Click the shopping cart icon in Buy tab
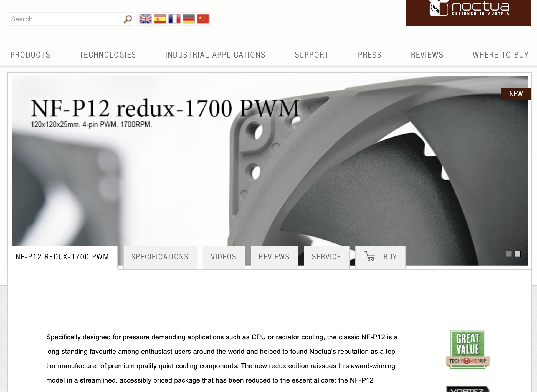 370,256
